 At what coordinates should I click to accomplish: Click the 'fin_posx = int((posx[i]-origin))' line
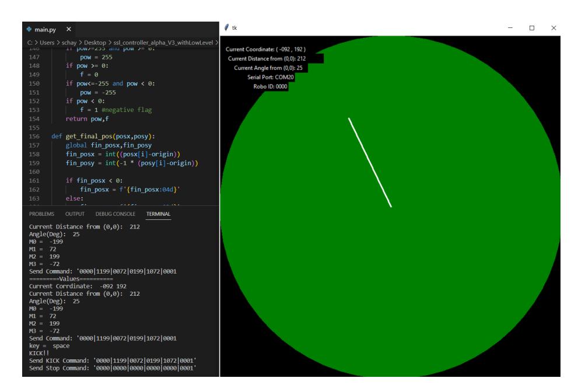pyautogui.click(x=123, y=154)
